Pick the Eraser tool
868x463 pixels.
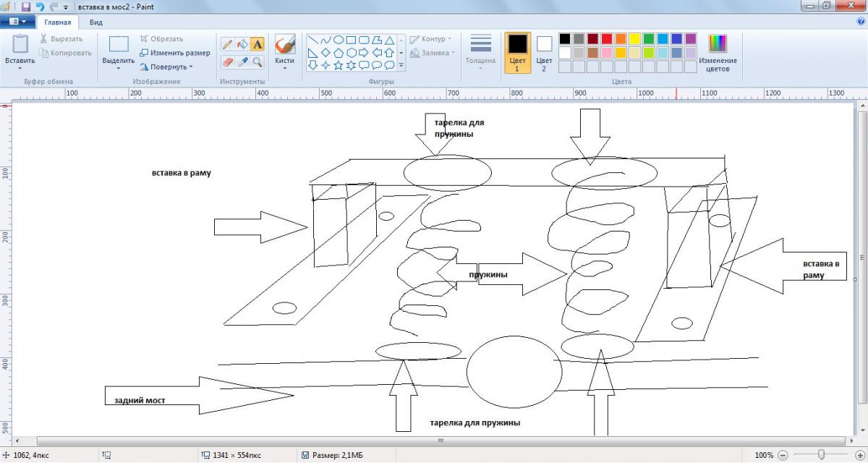click(227, 62)
